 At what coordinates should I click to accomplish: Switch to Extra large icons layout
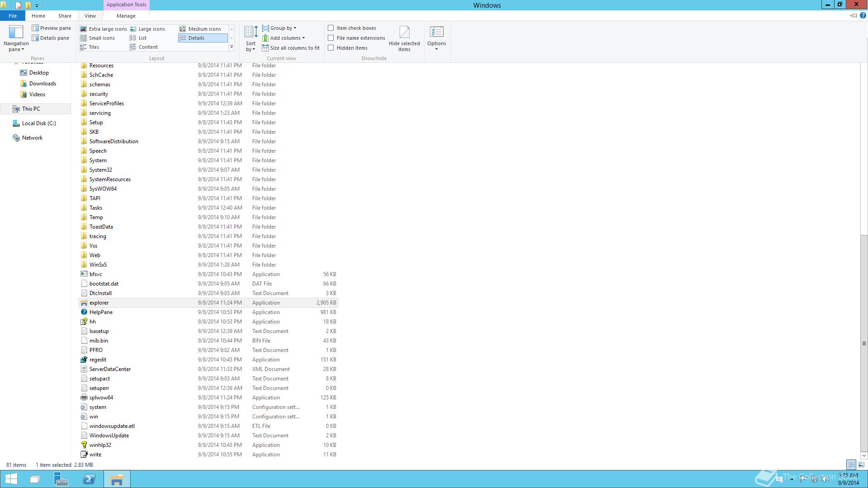104,29
